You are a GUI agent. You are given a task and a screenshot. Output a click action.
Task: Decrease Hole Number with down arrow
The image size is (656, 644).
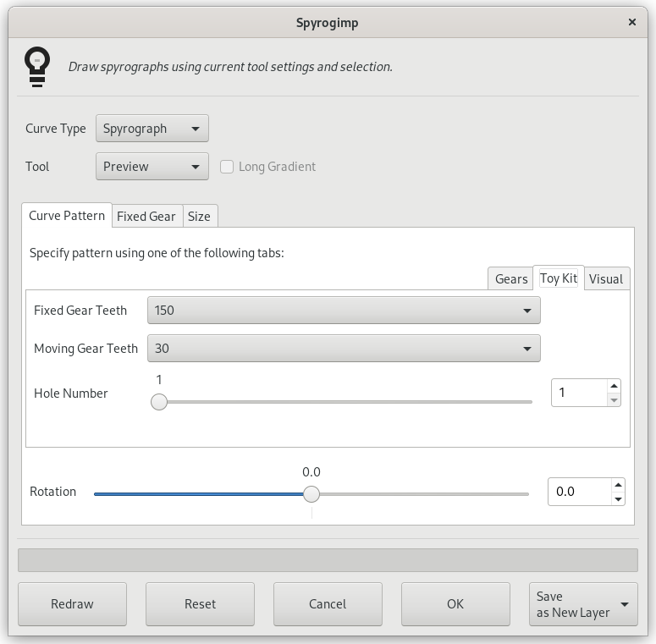click(x=614, y=399)
